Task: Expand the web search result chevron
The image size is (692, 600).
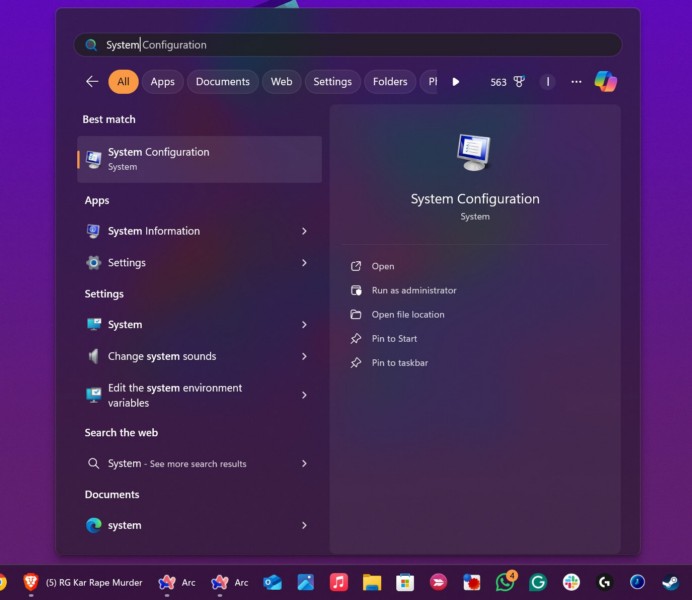Action: pos(304,463)
